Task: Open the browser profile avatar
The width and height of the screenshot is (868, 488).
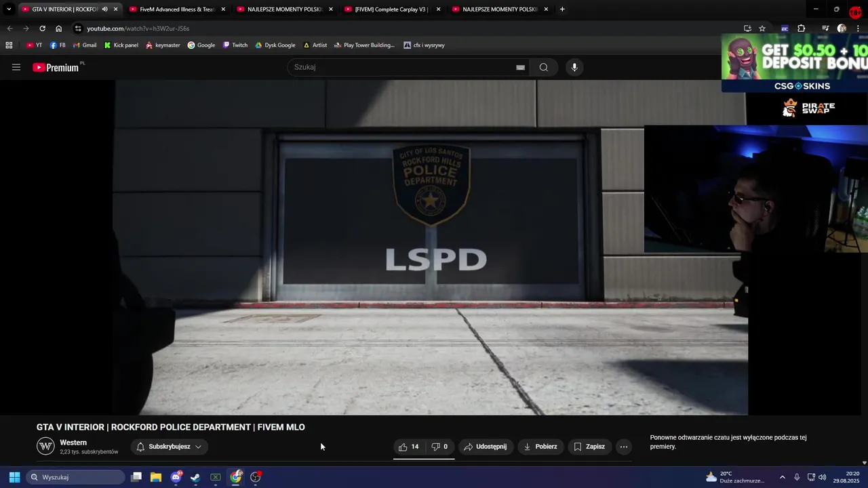Action: click(x=842, y=28)
